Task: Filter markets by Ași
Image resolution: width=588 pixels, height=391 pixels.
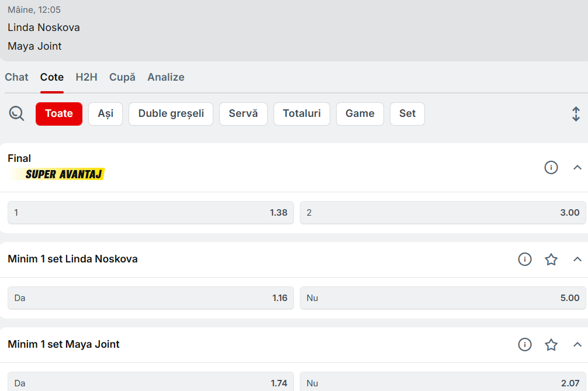Action: 105,113
